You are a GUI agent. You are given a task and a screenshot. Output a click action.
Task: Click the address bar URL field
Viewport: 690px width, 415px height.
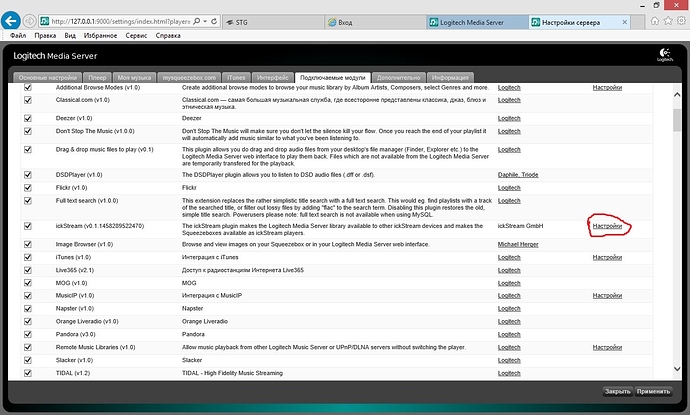point(121,21)
